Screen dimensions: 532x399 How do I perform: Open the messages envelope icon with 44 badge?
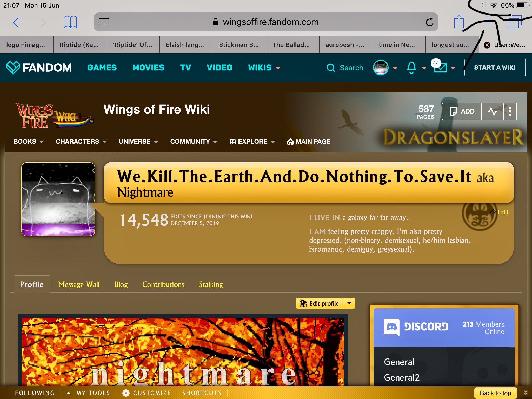coord(441,68)
